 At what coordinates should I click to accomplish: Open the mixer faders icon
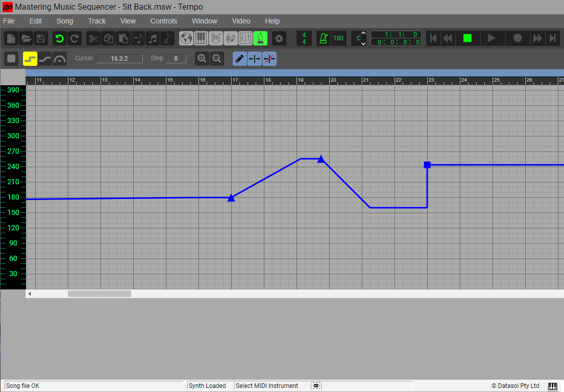[246, 38]
